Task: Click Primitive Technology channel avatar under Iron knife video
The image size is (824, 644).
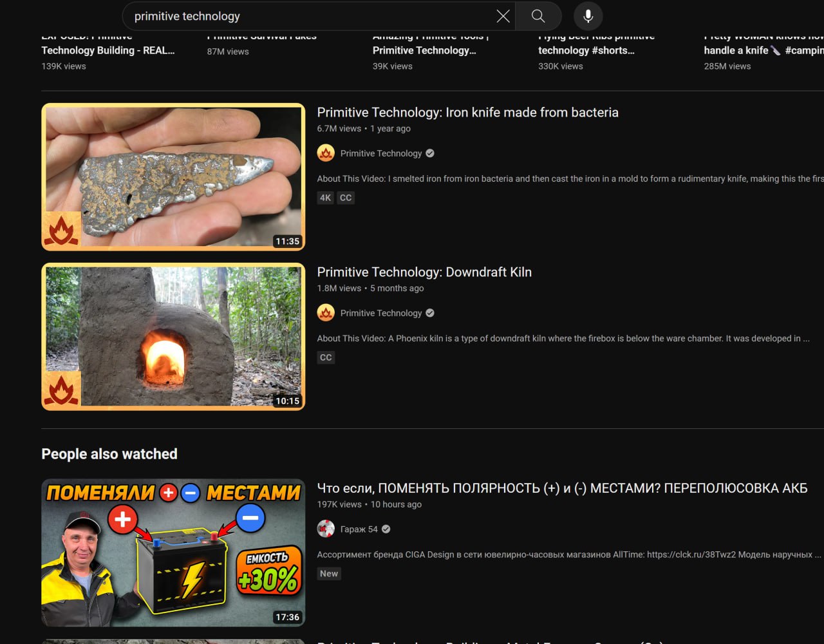Action: 326,153
